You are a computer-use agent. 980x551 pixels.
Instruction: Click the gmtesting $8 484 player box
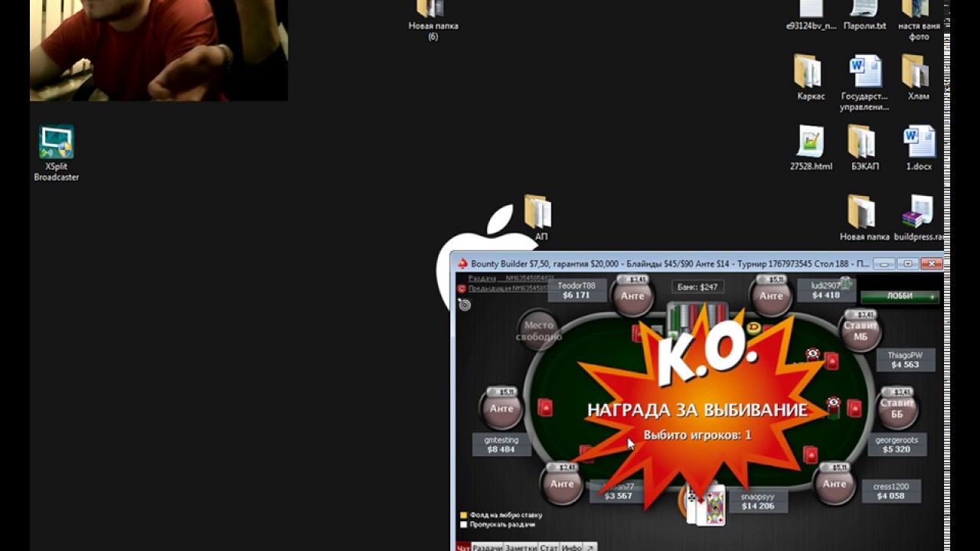501,445
